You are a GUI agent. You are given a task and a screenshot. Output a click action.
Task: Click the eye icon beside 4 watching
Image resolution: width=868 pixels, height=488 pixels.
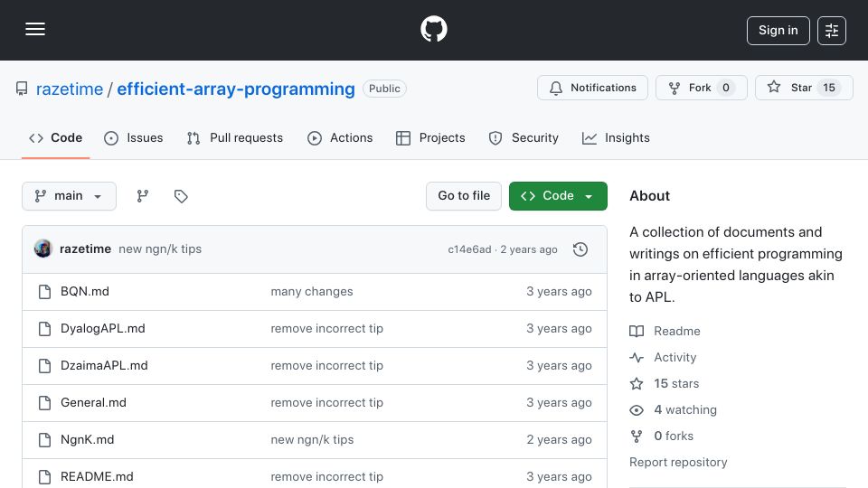(637, 410)
